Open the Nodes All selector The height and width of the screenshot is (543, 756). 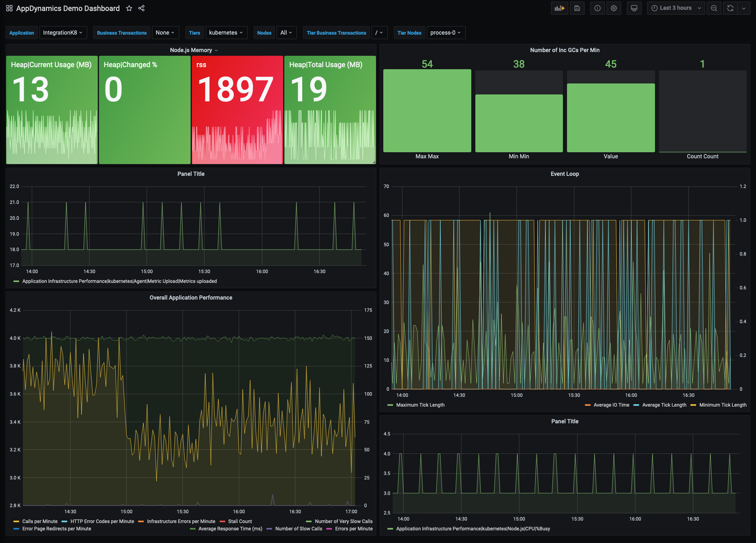coord(286,33)
